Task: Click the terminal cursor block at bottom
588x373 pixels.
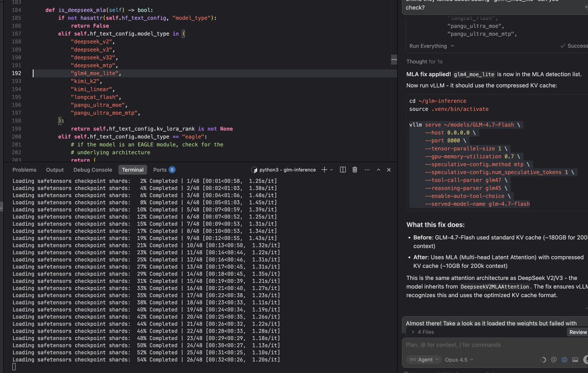Action: point(14,367)
